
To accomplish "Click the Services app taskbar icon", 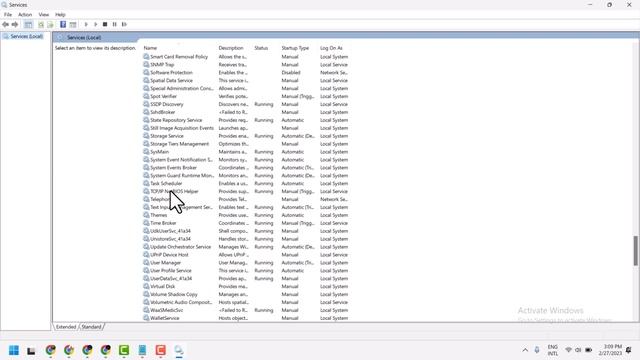I will pyautogui.click(x=179, y=350).
